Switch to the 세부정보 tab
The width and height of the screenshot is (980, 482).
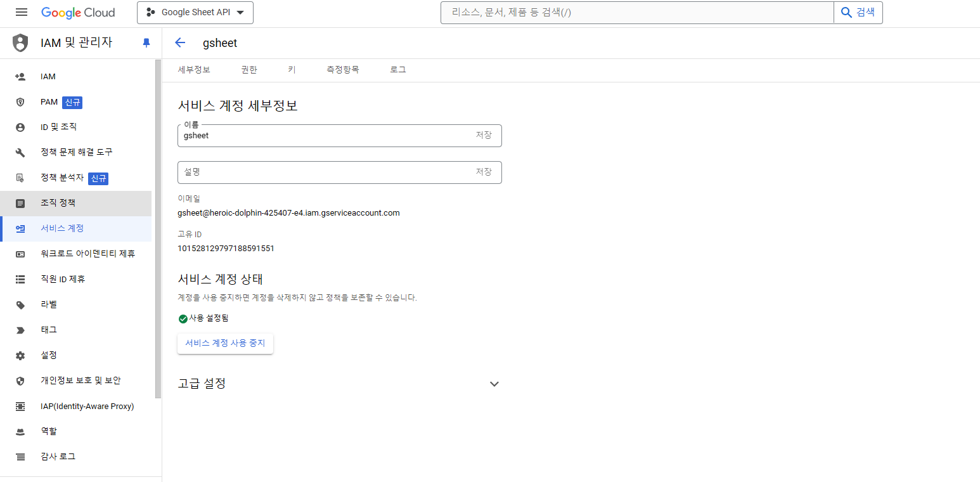click(194, 70)
